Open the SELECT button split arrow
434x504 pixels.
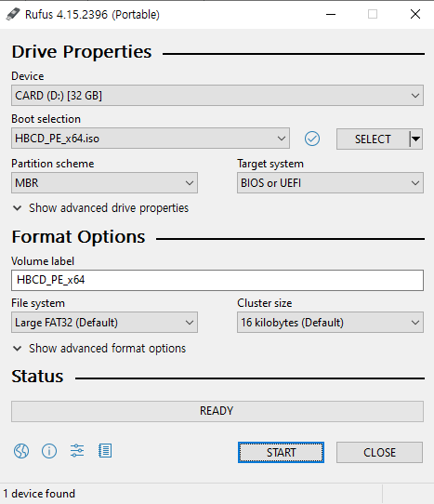pos(416,139)
